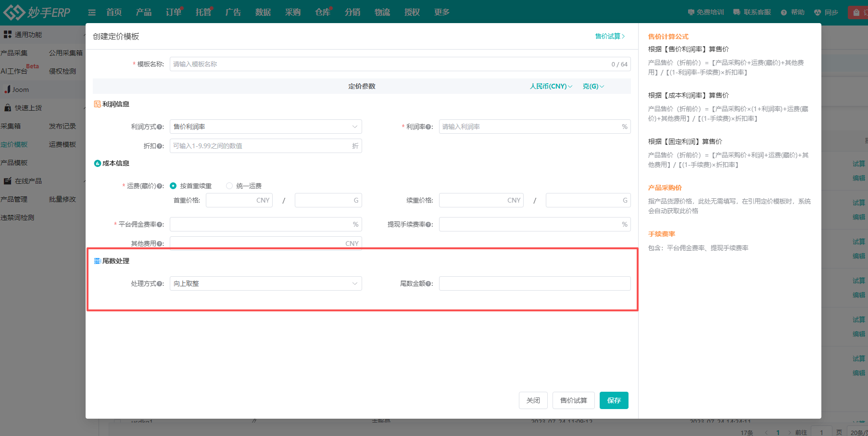Click the 通用功能 grid icon in sidebar
This screenshot has height=436, width=868.
7,34
